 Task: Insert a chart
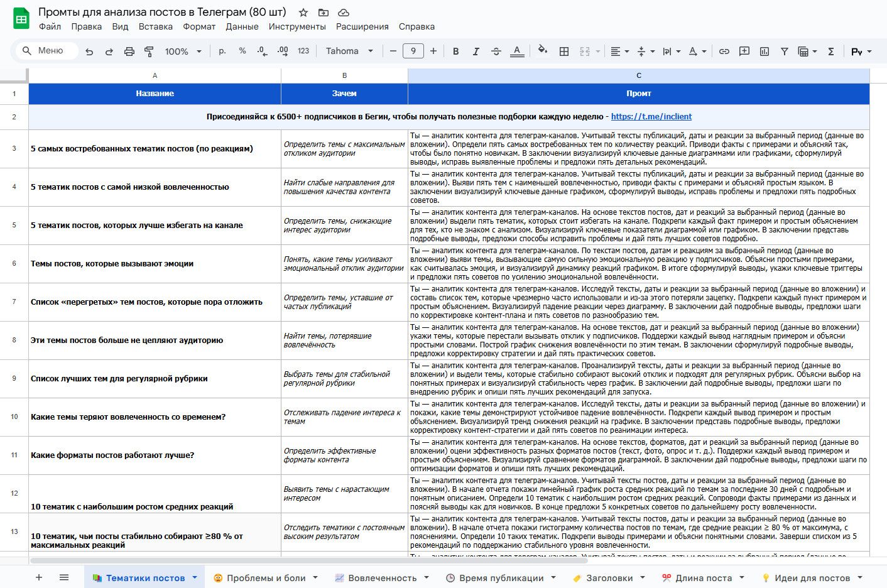pos(764,51)
